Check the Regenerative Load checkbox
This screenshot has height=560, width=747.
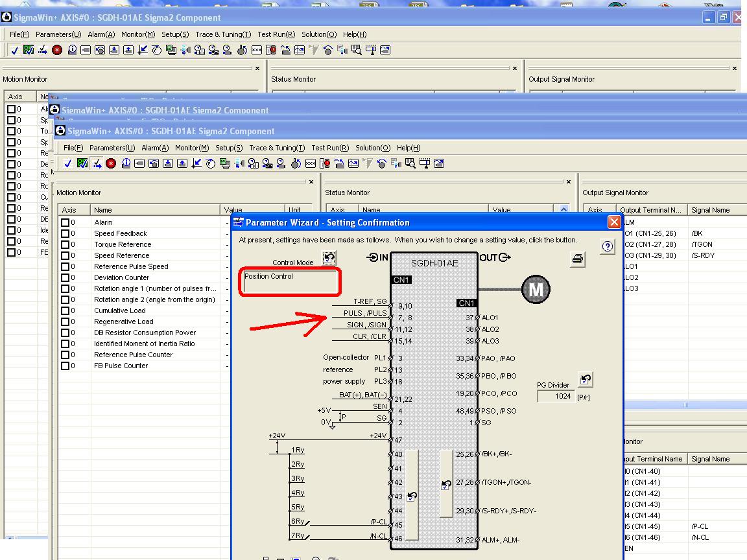click(65, 321)
